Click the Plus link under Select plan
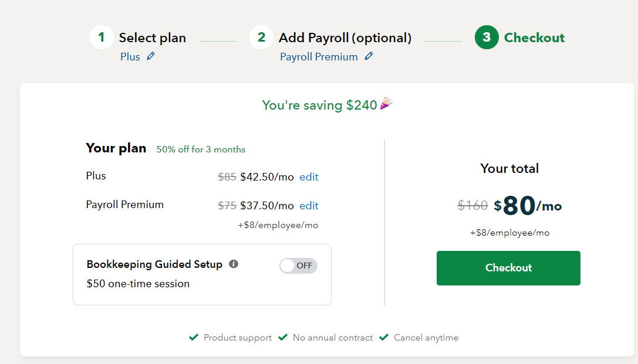 (130, 57)
